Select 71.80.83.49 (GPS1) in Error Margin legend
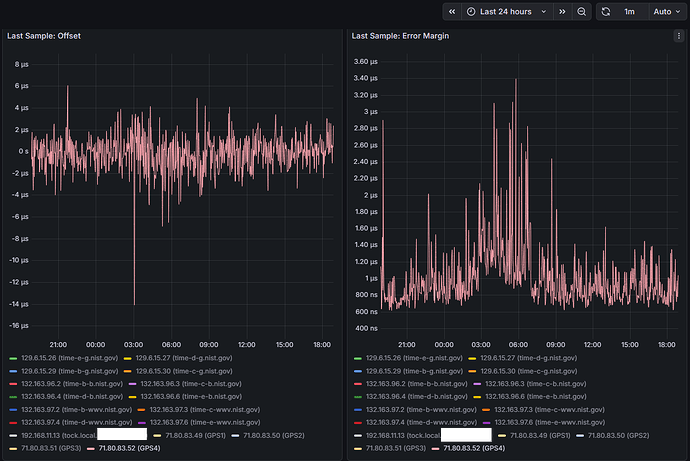The height and width of the screenshot is (461, 690). (x=540, y=435)
